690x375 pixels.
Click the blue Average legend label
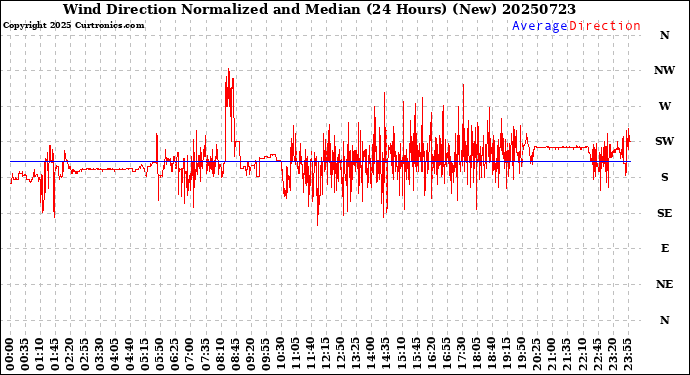(540, 26)
